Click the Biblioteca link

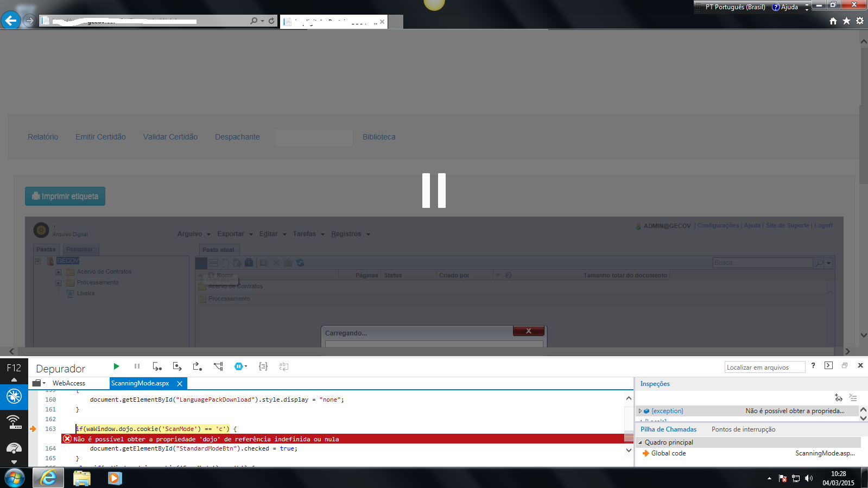pyautogui.click(x=379, y=137)
